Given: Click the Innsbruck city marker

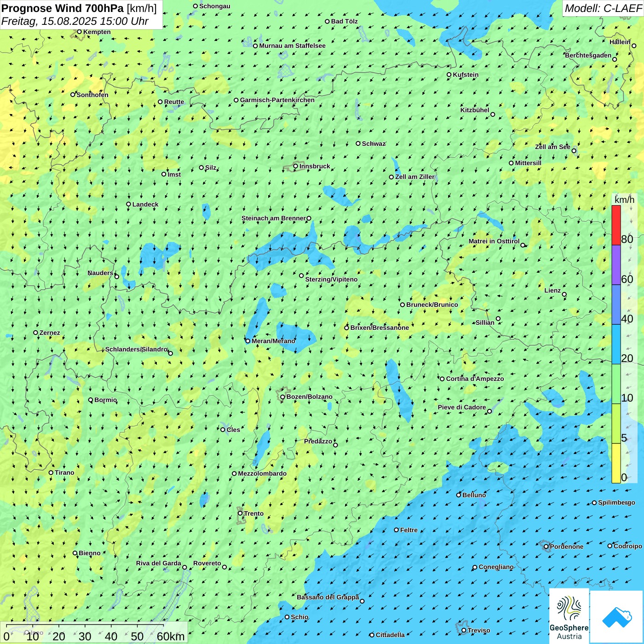Looking at the screenshot, I should [x=296, y=167].
